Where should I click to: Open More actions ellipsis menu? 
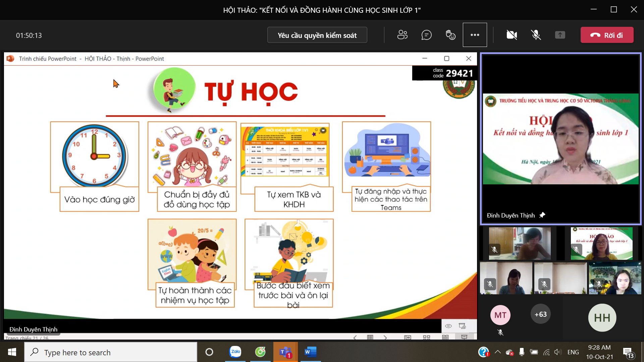475,35
